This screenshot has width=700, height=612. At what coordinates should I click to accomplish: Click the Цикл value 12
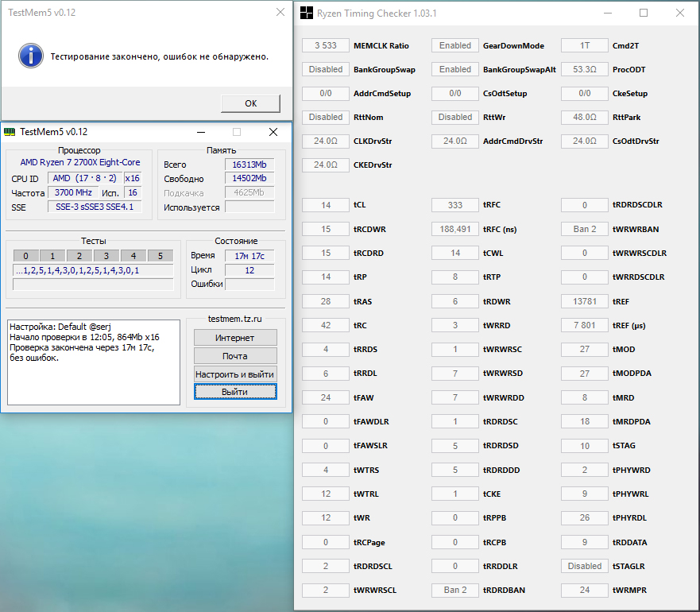(249, 270)
